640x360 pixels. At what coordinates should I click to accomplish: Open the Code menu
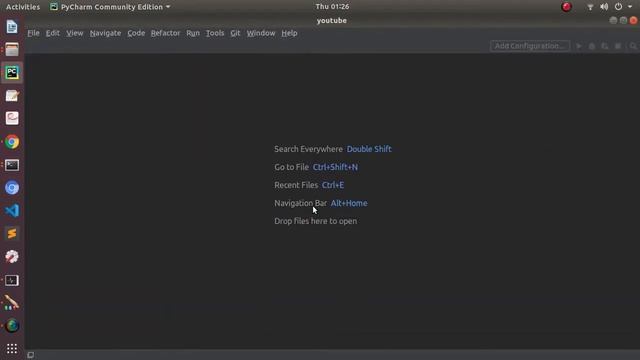136,33
